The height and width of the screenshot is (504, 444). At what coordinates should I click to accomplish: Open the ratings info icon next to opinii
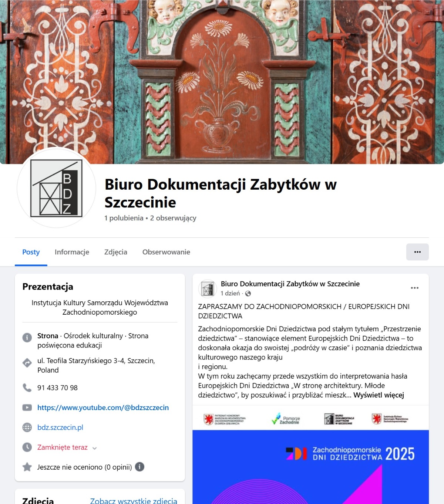[139, 467]
